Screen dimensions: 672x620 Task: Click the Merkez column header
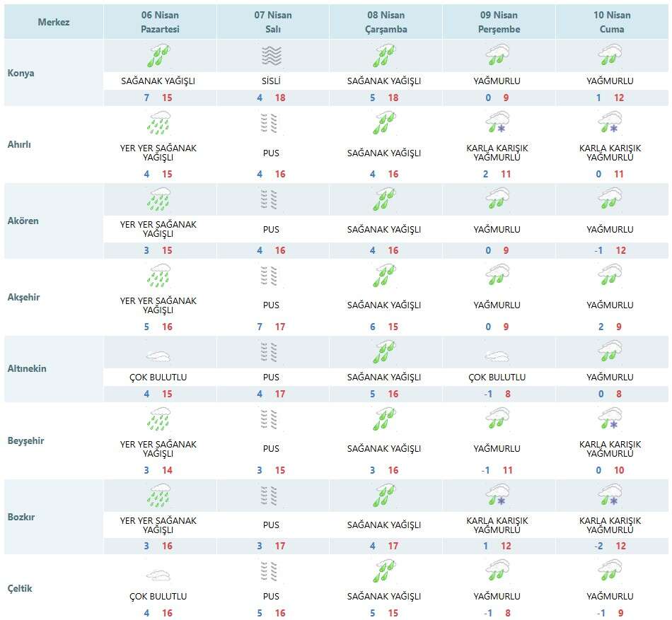[54, 22]
